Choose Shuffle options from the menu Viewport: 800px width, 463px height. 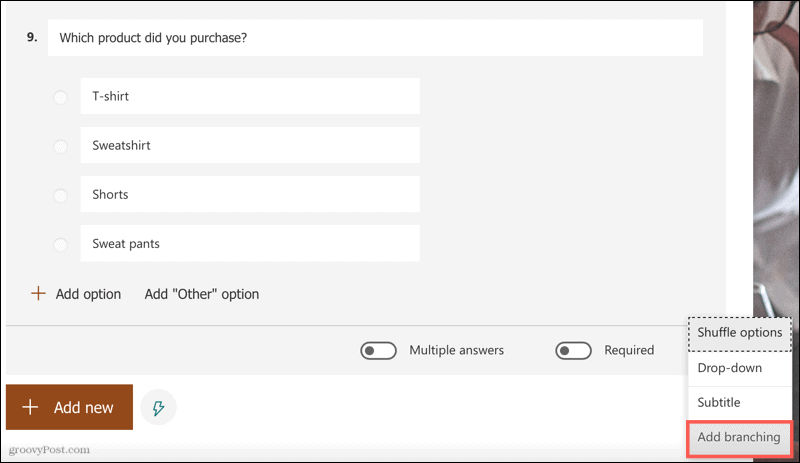tap(739, 332)
